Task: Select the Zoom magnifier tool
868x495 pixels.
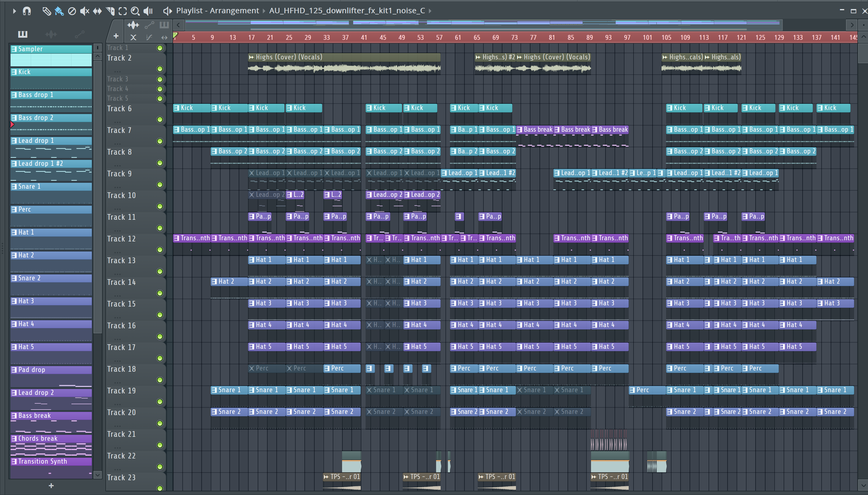Action: [x=135, y=11]
